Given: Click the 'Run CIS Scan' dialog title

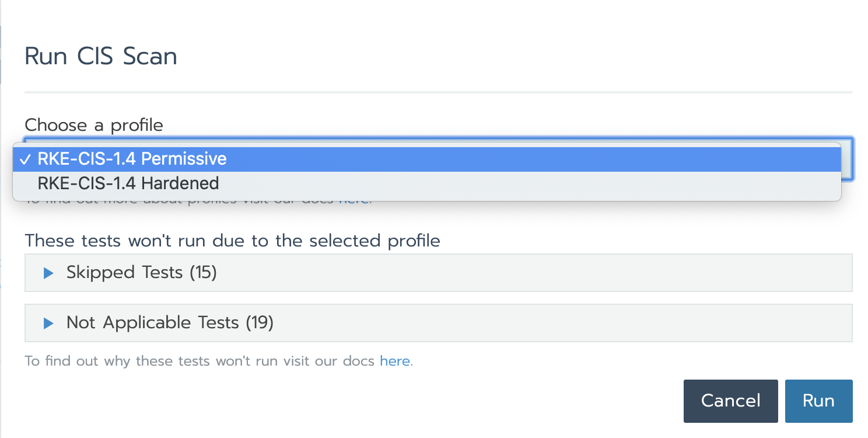Looking at the screenshot, I should point(101,56).
